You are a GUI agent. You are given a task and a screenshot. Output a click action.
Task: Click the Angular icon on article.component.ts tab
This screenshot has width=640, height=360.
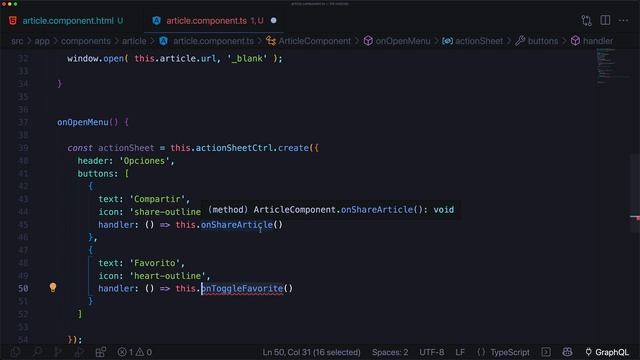(156, 20)
